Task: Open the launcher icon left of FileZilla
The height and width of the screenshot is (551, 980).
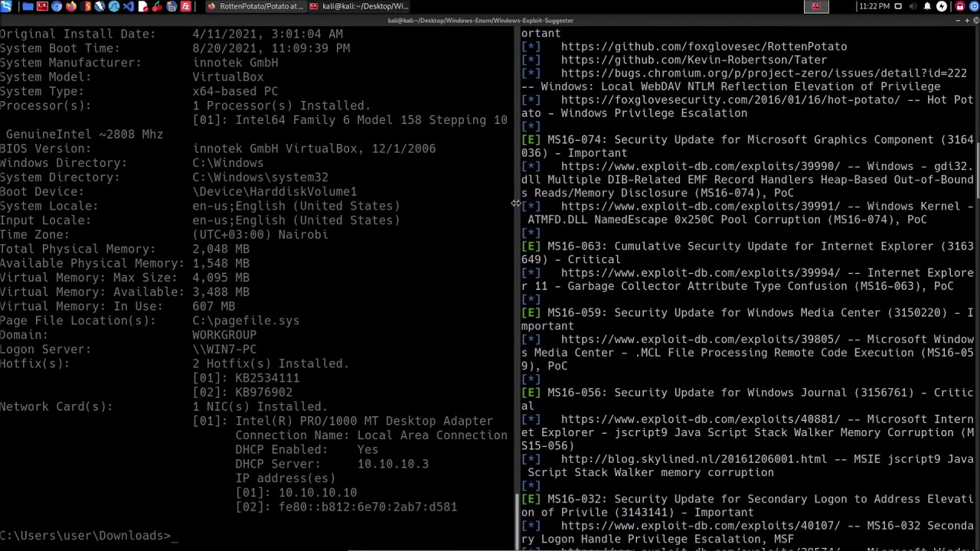Action: tap(171, 6)
